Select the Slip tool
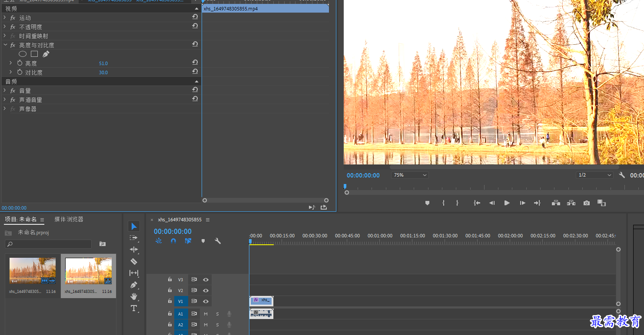The width and height of the screenshot is (644, 335). 134,273
